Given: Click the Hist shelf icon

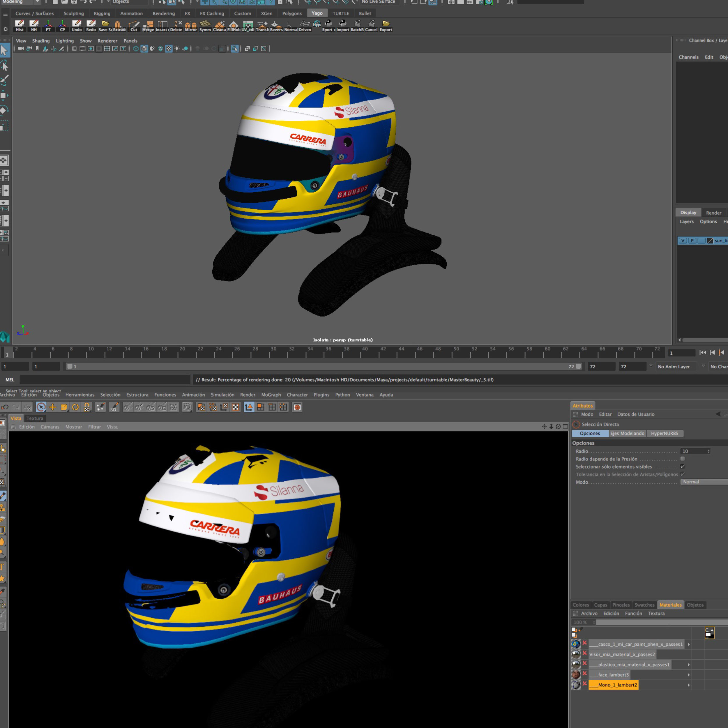Looking at the screenshot, I should 20,26.
